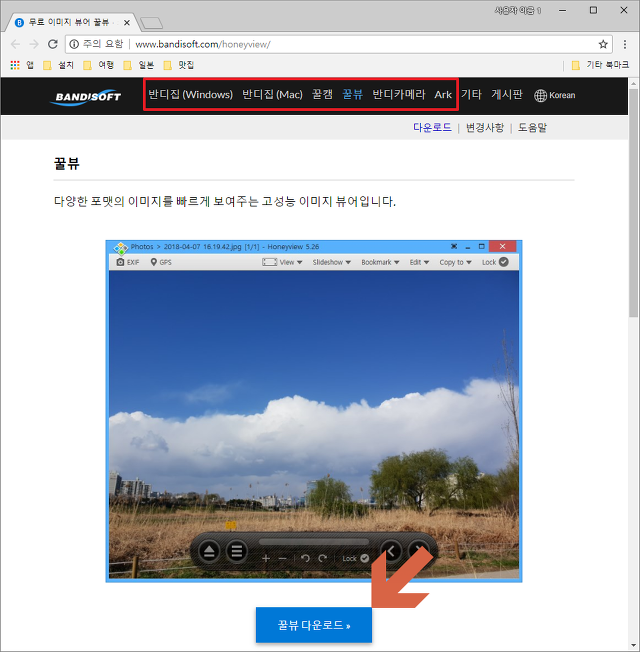Click the scrollbar up arrow
The height and width of the screenshot is (652, 640).
click(x=633, y=84)
